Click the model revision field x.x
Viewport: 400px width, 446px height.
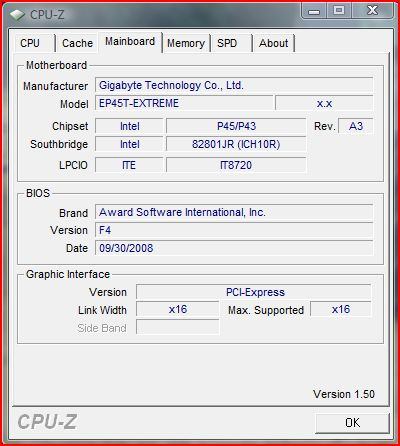tap(324, 103)
